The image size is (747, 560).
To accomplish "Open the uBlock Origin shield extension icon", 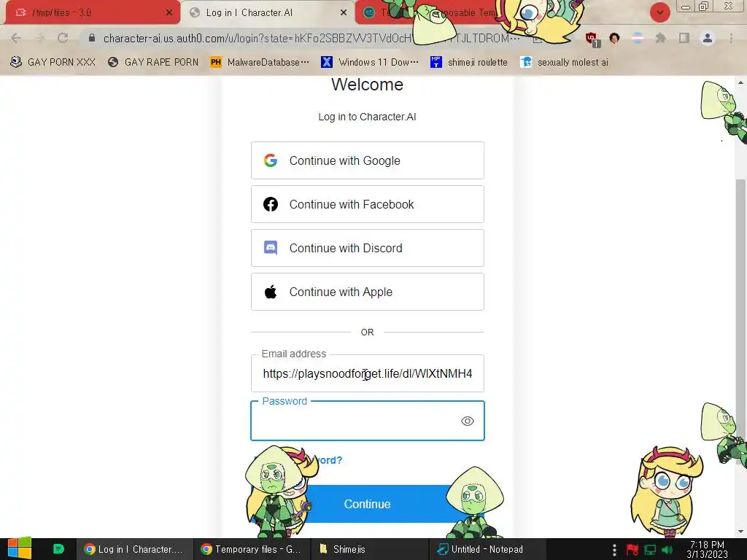I will point(592,38).
